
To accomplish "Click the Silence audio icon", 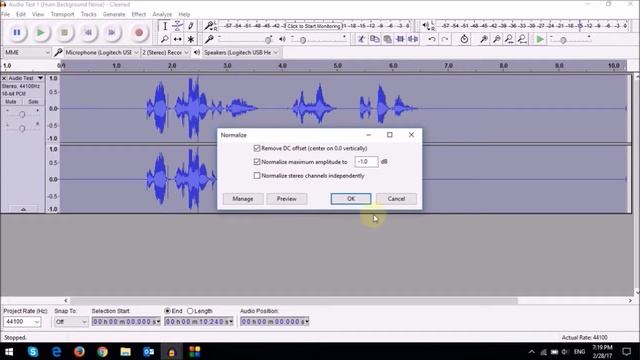I will (413, 39).
